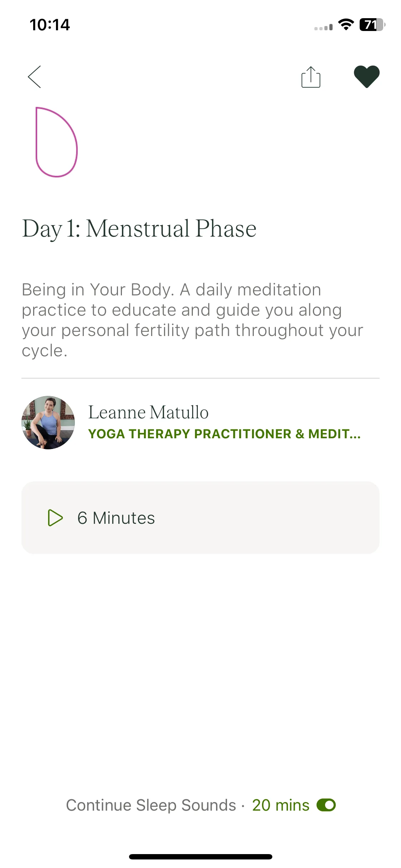Tap the home indicator bar
Image resolution: width=401 pixels, height=868 pixels.
(x=200, y=857)
